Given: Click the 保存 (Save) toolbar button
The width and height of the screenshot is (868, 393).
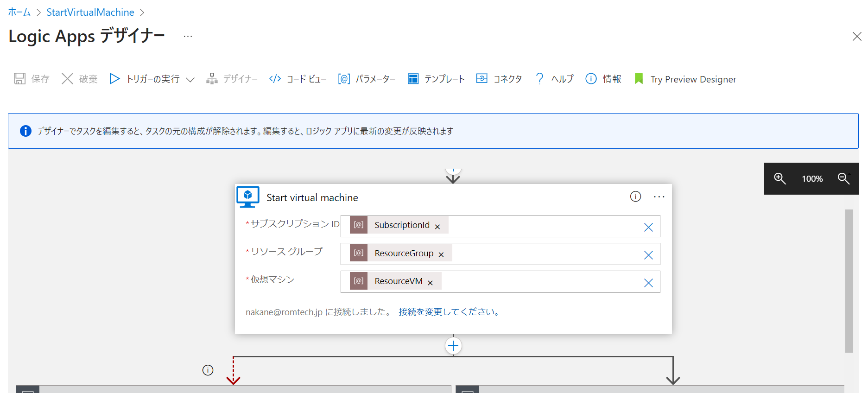Looking at the screenshot, I should pyautogui.click(x=32, y=79).
